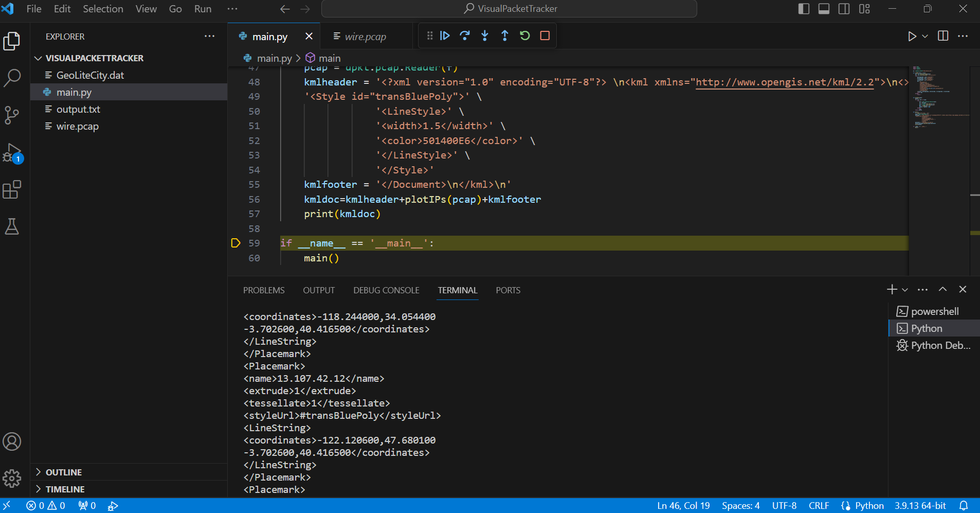Switch to the PORTS panel tab
The width and height of the screenshot is (980, 513).
click(508, 290)
